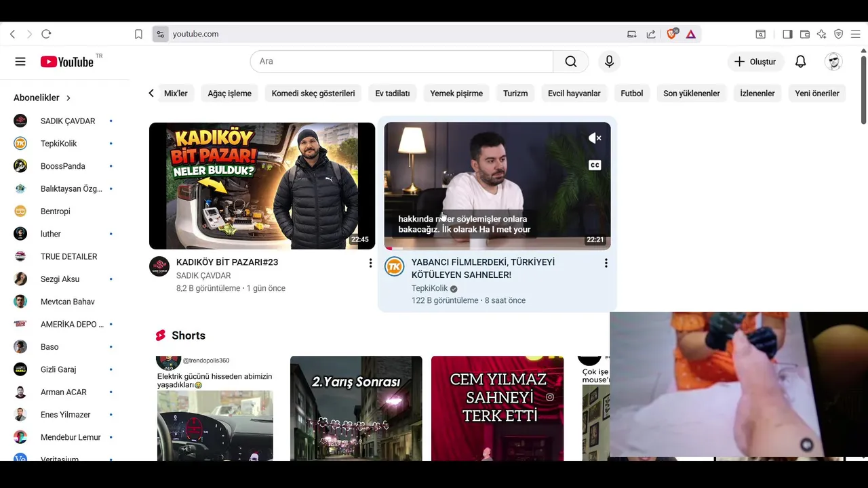
Task: Open KADIKÖY BİT PAZARI#23 video title
Action: (227, 262)
